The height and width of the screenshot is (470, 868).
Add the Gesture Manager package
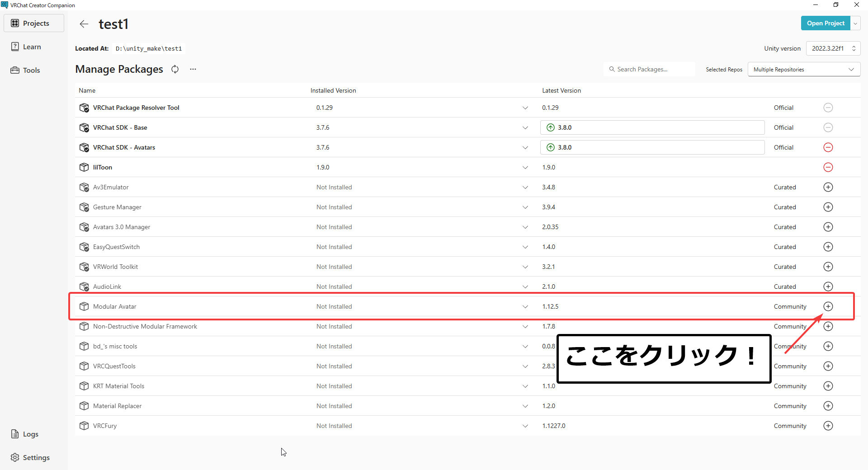pyautogui.click(x=828, y=207)
